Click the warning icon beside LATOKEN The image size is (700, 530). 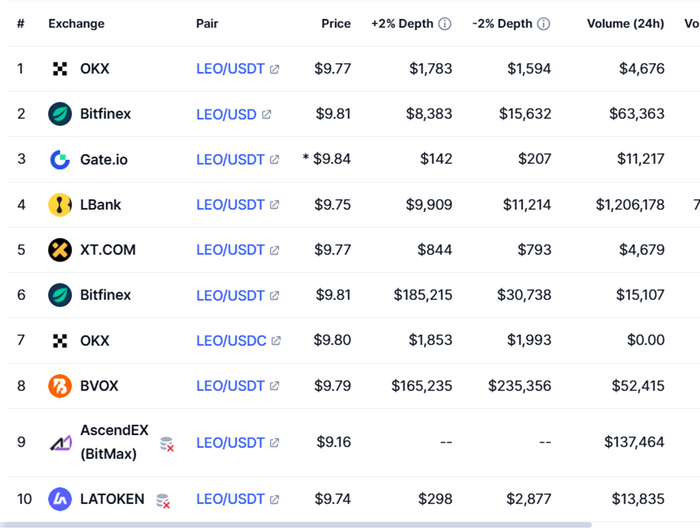coord(162,500)
